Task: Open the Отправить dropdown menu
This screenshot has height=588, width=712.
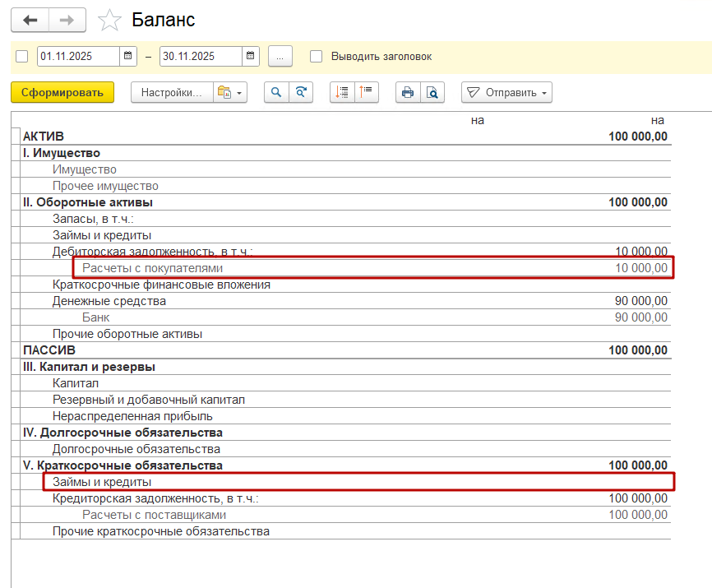Action: coord(506,93)
